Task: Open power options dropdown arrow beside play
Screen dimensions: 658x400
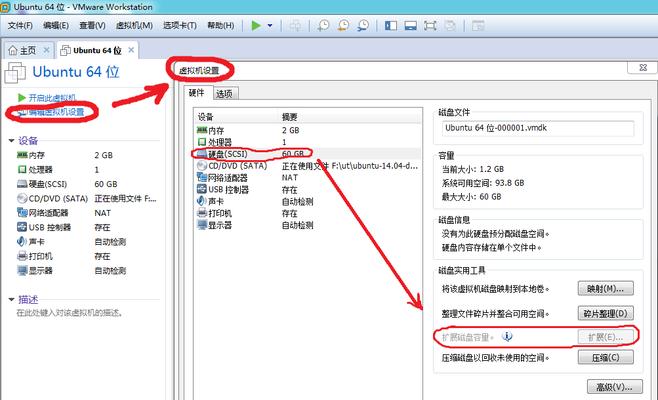Action: pos(270,26)
